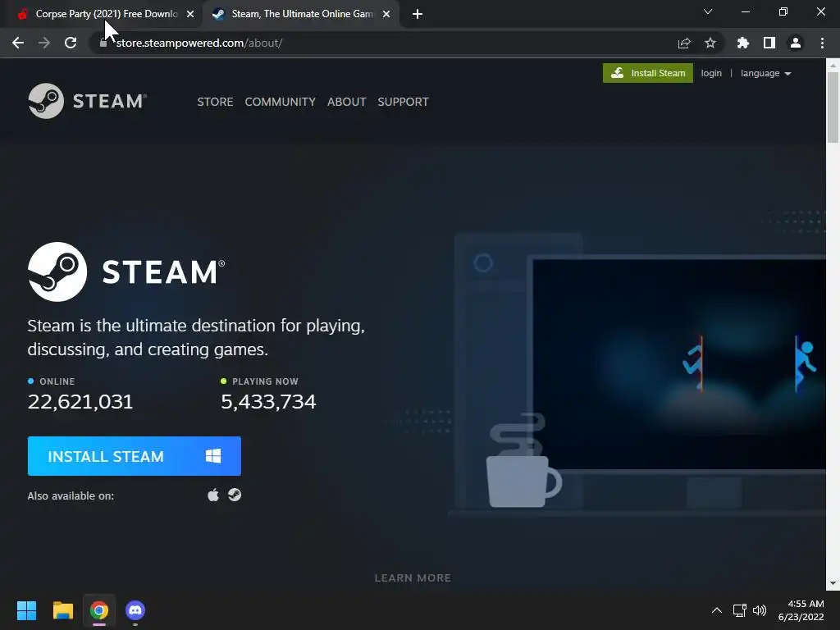Click the scrollbar up arrow
The height and width of the screenshot is (630, 840).
coord(833,65)
